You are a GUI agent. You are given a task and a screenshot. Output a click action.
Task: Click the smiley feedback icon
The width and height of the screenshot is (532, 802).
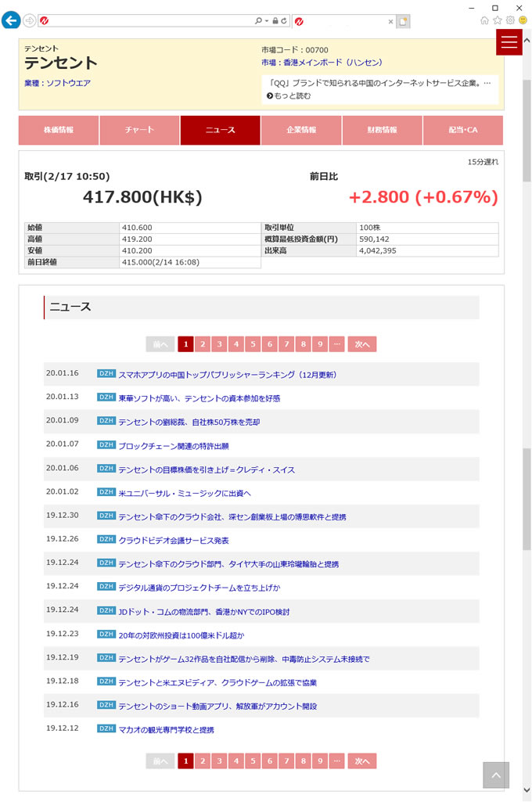[x=523, y=20]
